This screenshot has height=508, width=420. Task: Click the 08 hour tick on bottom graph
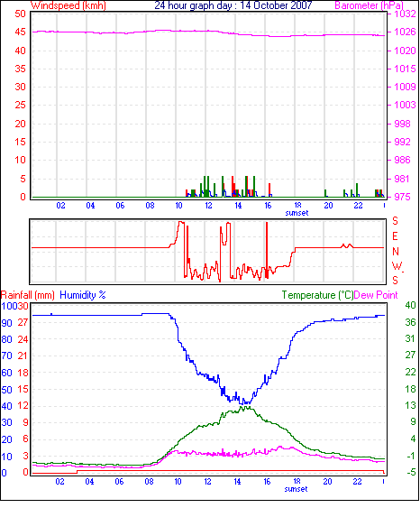[x=150, y=482]
